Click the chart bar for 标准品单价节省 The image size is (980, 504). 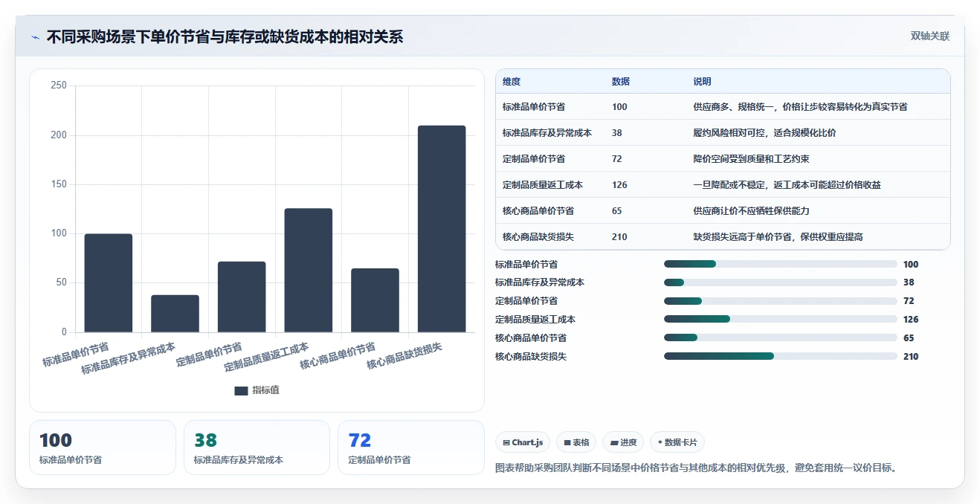click(x=109, y=283)
